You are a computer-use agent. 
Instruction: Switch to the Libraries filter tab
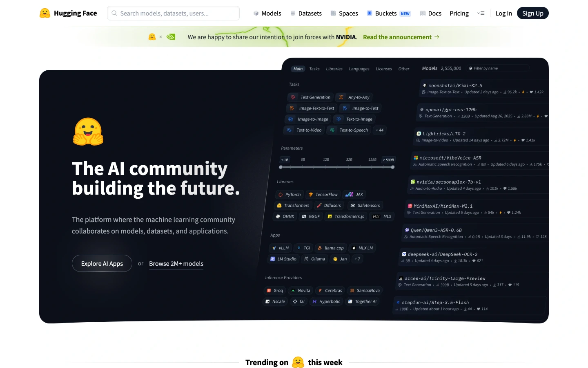pyautogui.click(x=334, y=69)
